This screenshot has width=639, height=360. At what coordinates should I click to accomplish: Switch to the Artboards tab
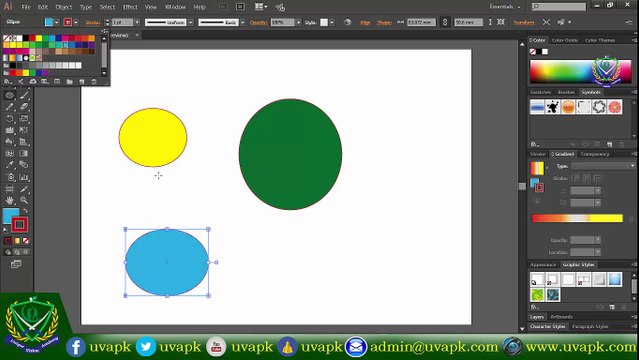(561, 317)
